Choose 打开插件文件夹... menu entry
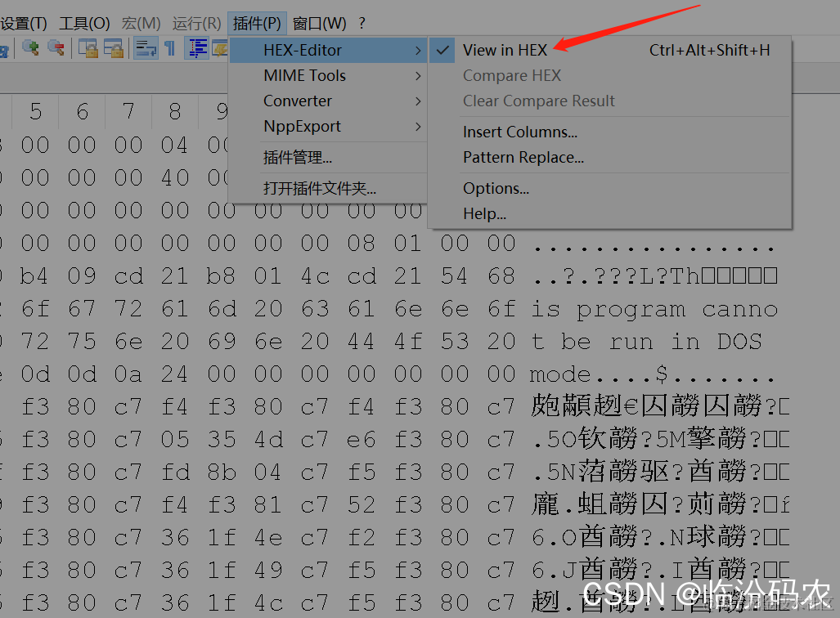Screen dimensions: 840x618 (x=328, y=188)
